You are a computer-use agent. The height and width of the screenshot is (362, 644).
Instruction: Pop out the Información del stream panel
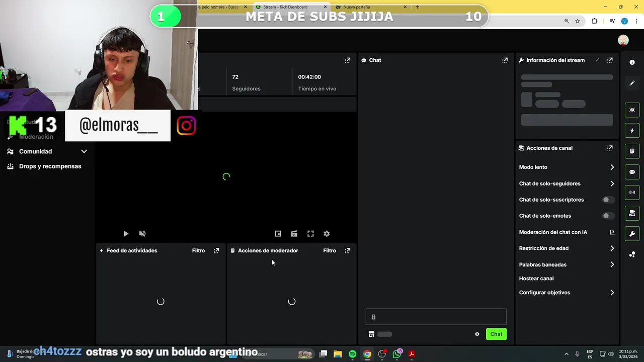tap(610, 60)
